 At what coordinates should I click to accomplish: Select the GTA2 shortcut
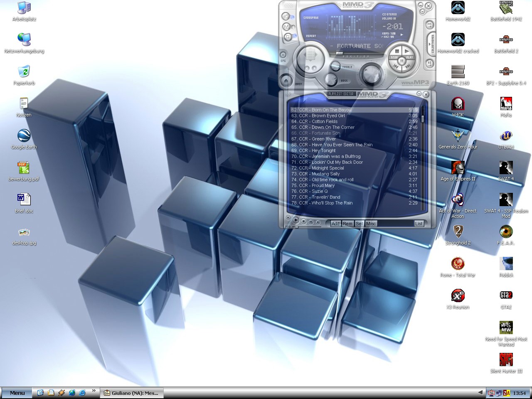pos(506,299)
